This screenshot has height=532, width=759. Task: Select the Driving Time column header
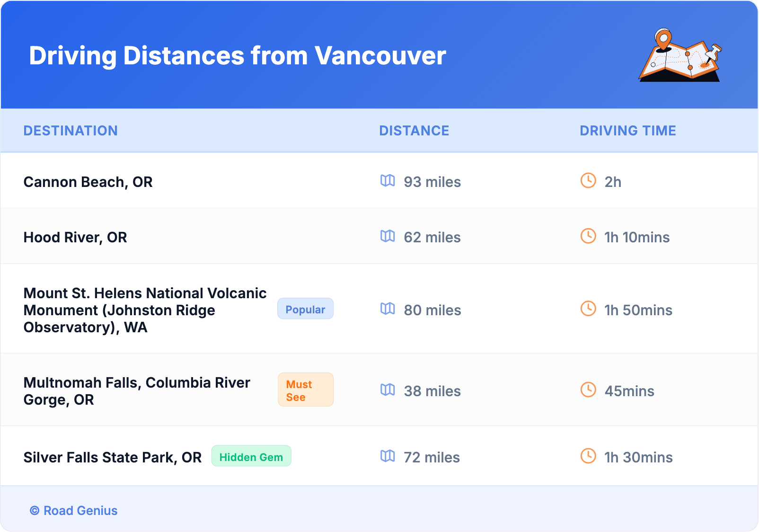point(627,131)
